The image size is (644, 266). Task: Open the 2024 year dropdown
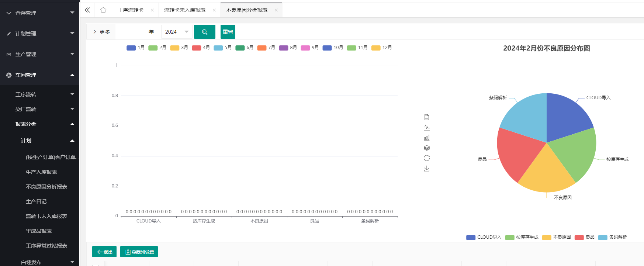point(177,32)
